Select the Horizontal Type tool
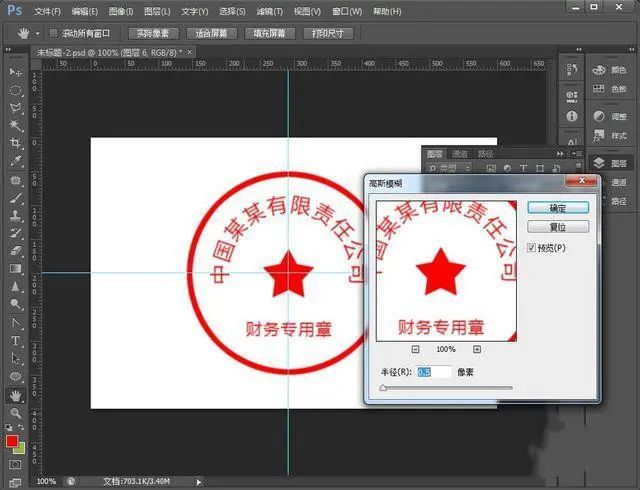 point(15,341)
